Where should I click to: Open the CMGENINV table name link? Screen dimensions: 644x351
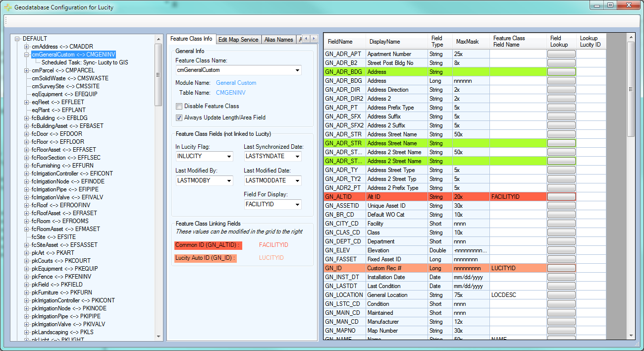click(x=230, y=93)
